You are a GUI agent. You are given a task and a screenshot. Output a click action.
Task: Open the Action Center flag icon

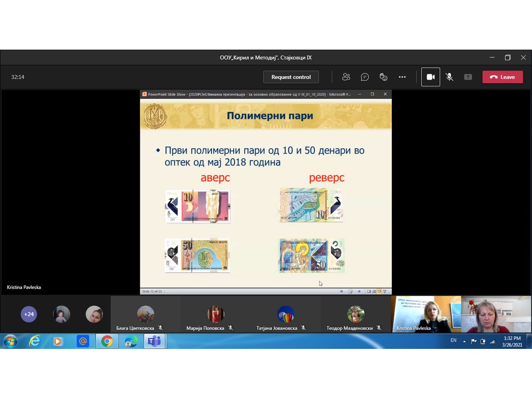pos(473,341)
